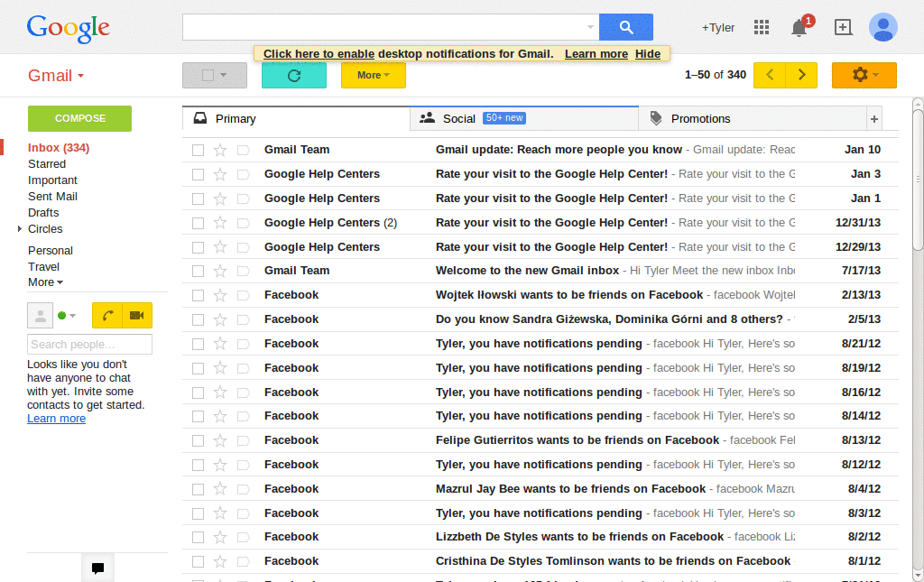Open Learn more link under chat
This screenshot has width=924, height=582.
(x=56, y=419)
